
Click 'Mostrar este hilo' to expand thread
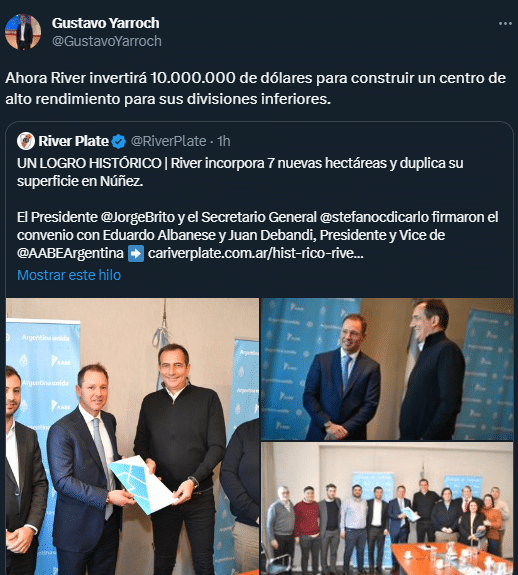click(x=69, y=275)
